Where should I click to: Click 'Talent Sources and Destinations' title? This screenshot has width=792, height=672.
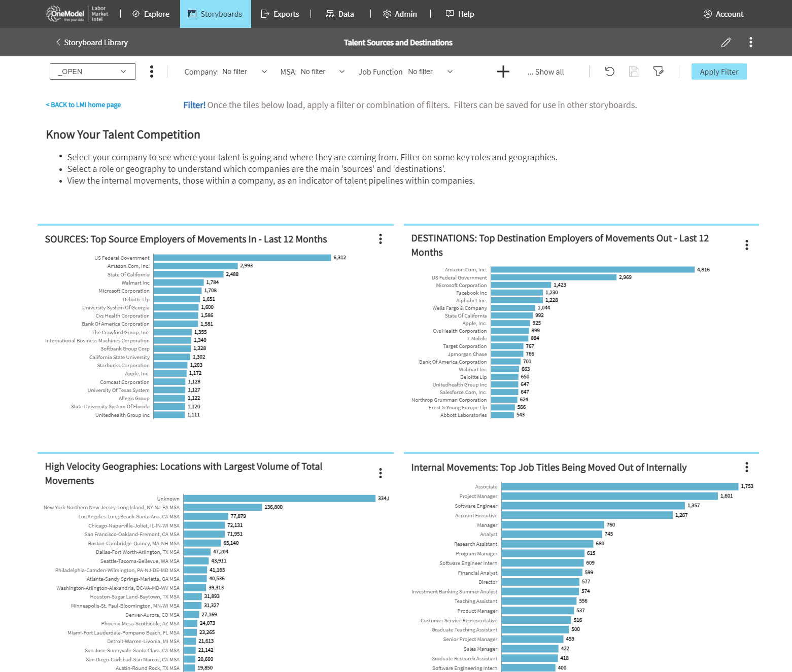click(398, 43)
